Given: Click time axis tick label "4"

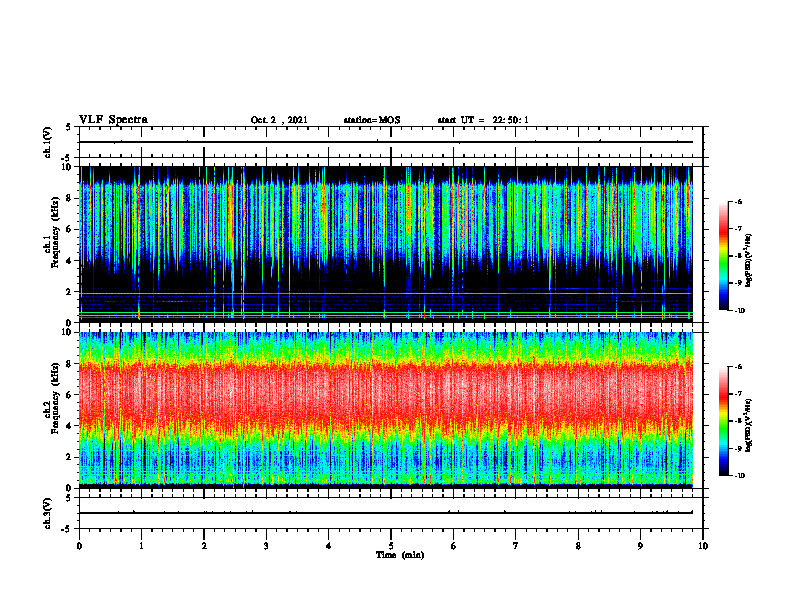Looking at the screenshot, I should pos(328,546).
